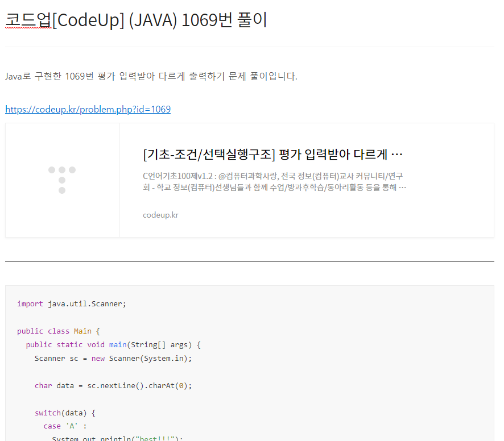Click the code line import java.util.Scanner;
504x441 pixels.
coord(71,304)
